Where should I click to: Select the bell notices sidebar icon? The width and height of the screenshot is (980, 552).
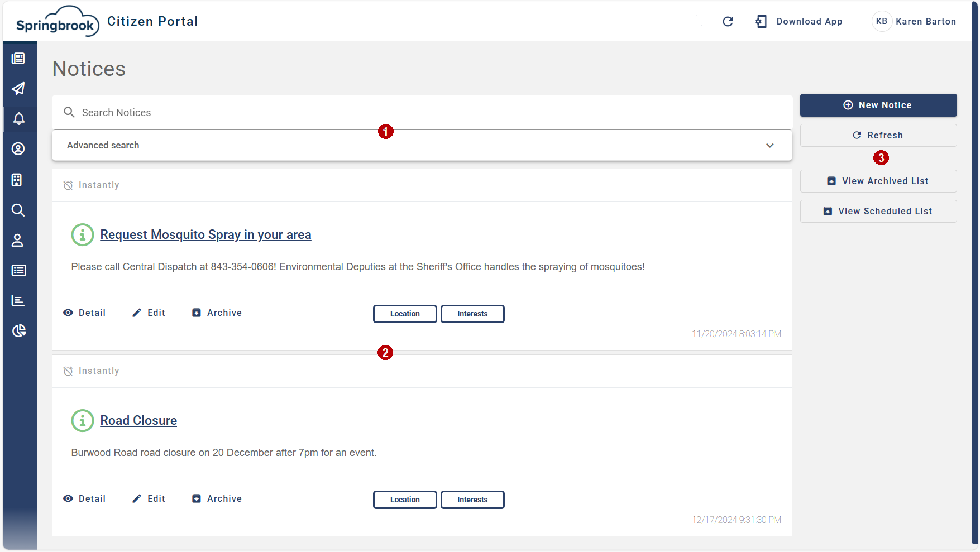[x=18, y=119]
